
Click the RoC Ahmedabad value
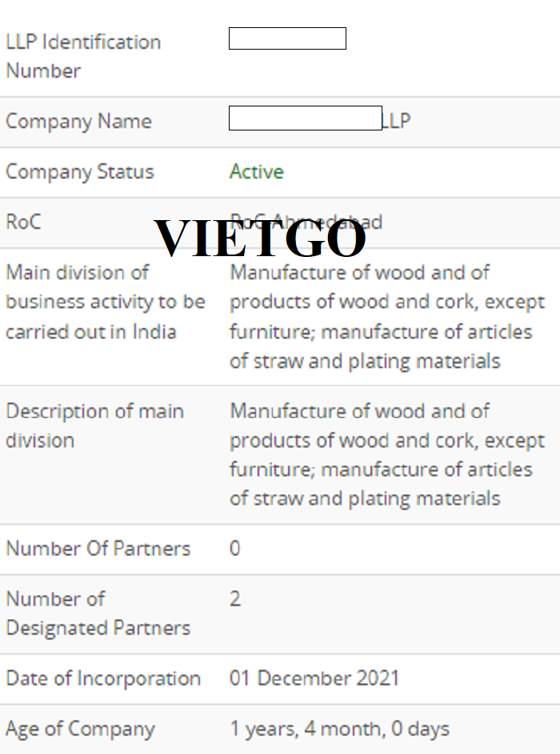pos(306,222)
